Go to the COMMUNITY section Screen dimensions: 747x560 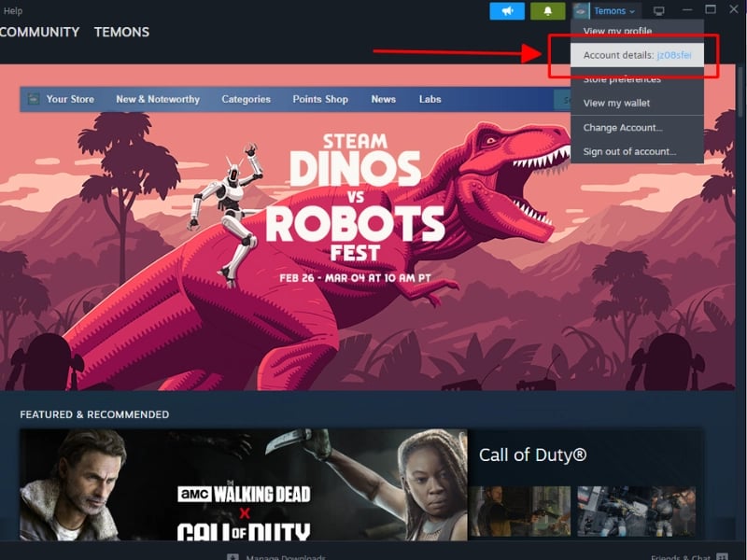click(39, 32)
